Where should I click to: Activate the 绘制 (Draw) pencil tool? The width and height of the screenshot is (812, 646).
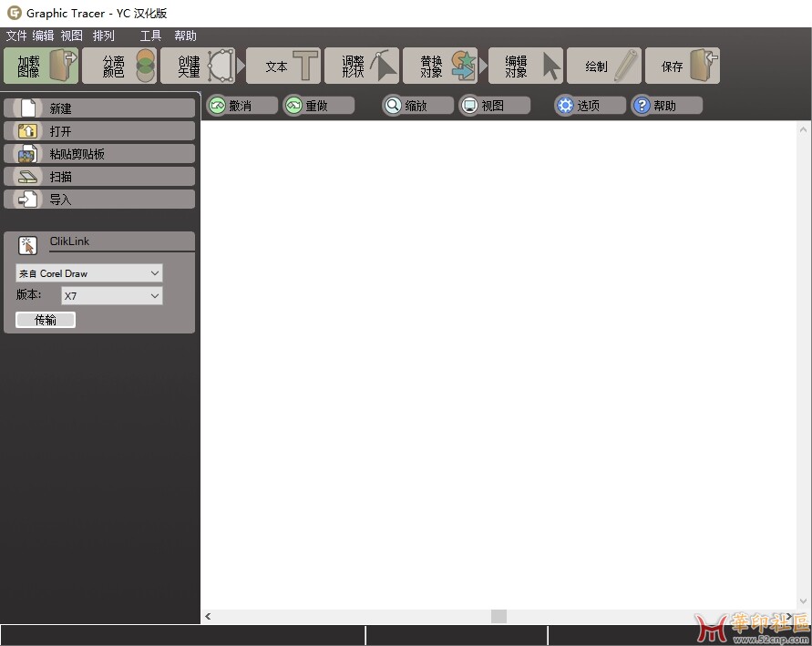point(604,66)
